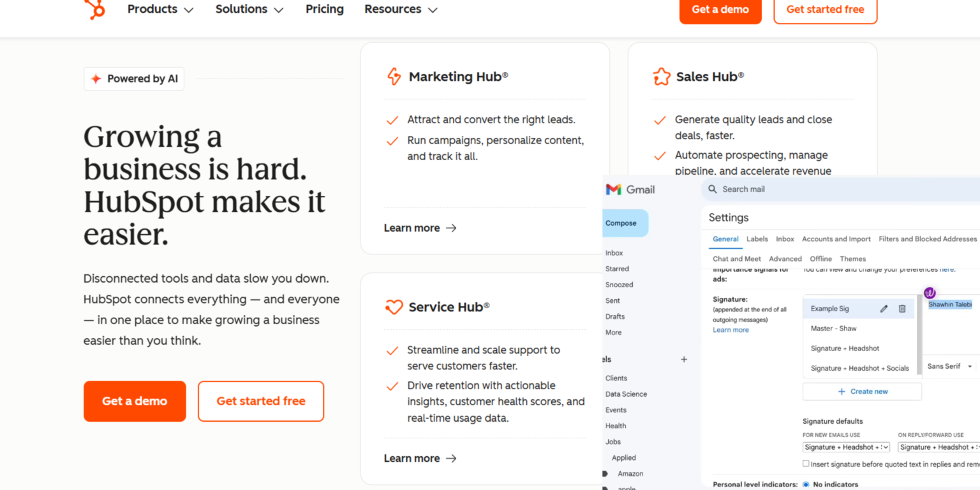
Task: Select the No indicators radio button
Action: coord(806,484)
